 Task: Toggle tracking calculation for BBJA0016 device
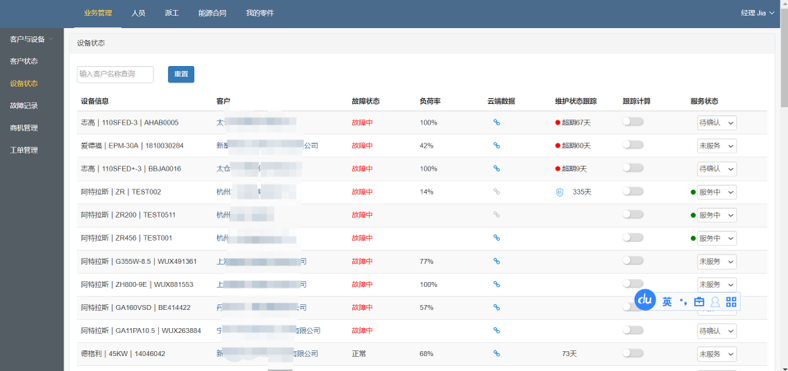click(633, 168)
